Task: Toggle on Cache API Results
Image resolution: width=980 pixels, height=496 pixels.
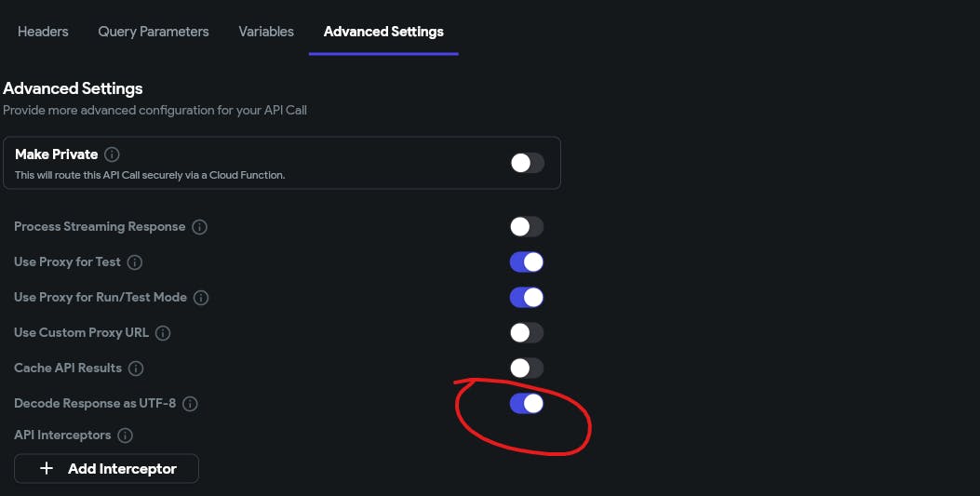Action: (526, 369)
